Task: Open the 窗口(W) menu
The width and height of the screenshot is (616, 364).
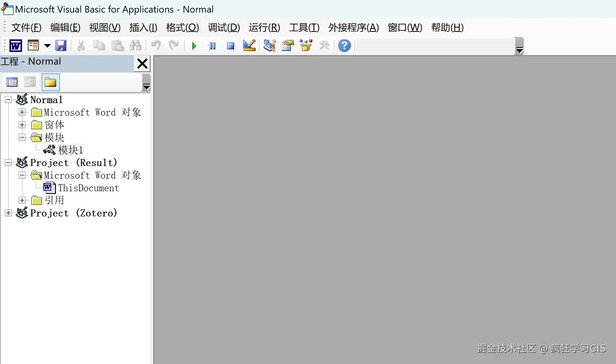Action: 405,28
